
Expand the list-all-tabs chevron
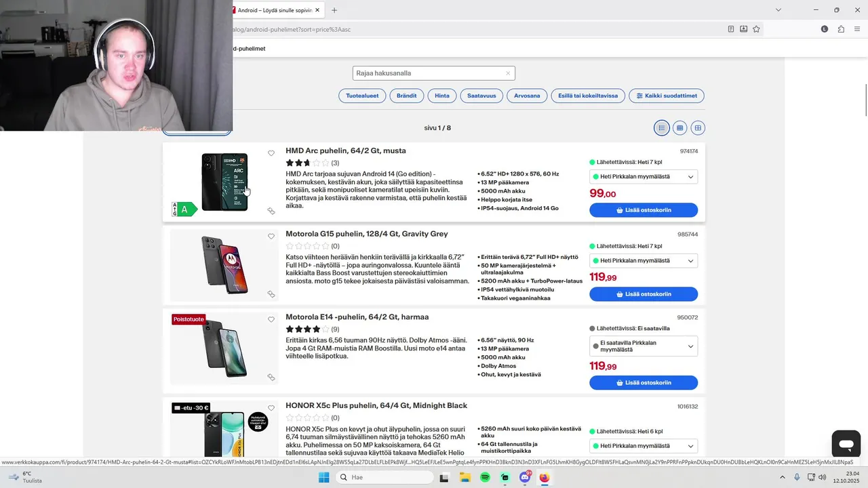point(778,10)
